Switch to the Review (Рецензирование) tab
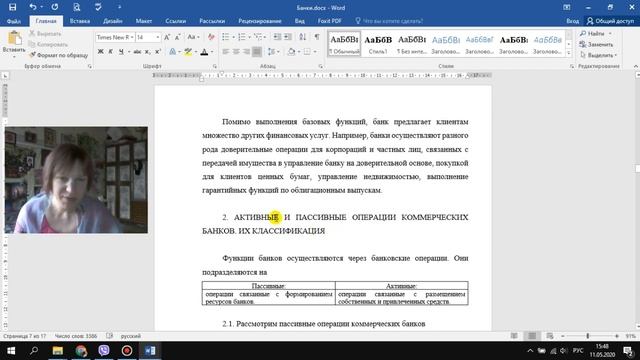Image resolution: width=640 pixels, height=360 pixels. tap(260, 21)
